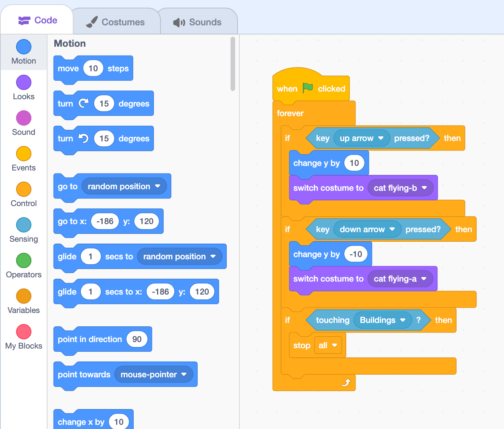The width and height of the screenshot is (504, 429).
Task: Open the Costumes tab
Action: click(x=116, y=22)
